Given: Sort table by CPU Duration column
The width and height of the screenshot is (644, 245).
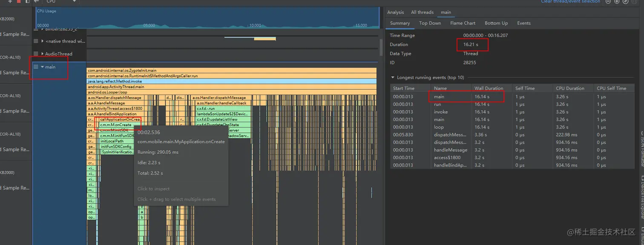Looking at the screenshot, I should (x=573, y=88).
